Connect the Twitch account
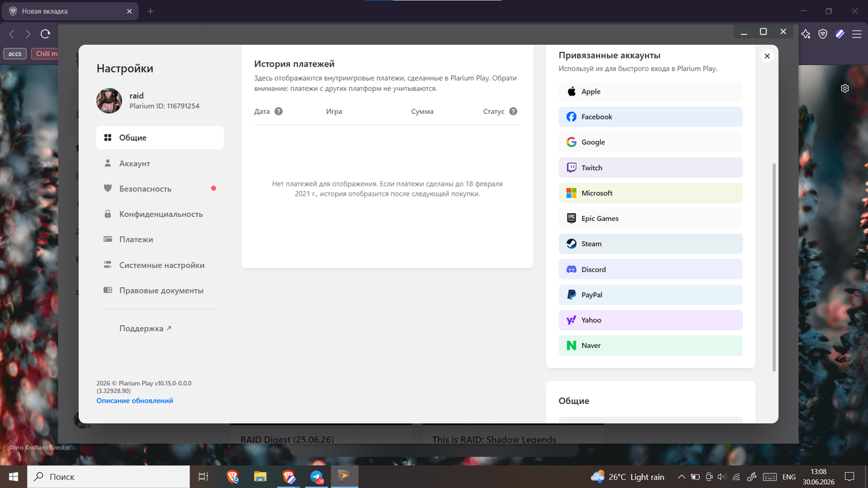Screen dimensions: 868x488 650,167
